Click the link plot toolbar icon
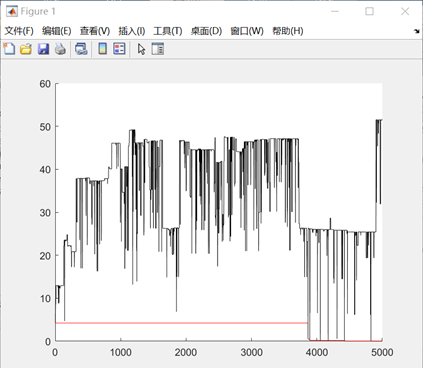The image size is (423, 368). 81,49
